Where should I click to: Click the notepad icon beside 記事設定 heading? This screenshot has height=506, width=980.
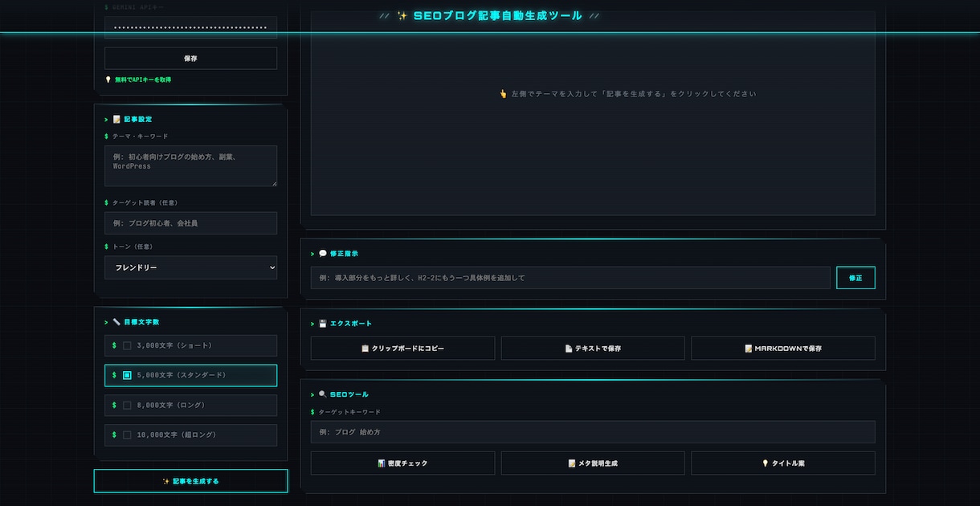(116, 119)
